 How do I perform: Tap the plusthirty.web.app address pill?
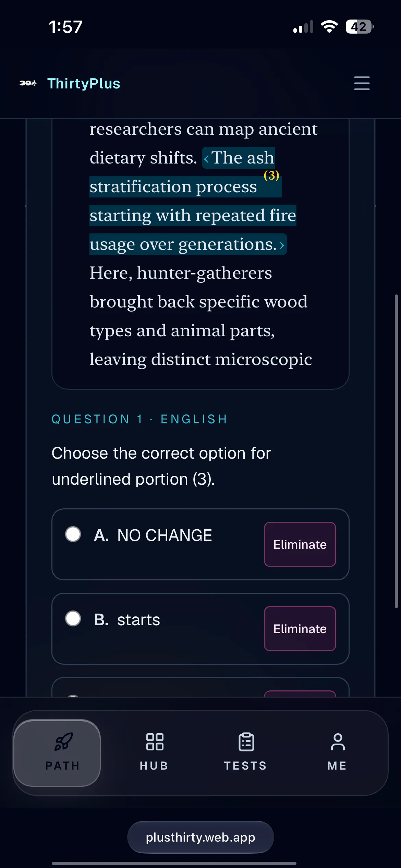[200, 837]
